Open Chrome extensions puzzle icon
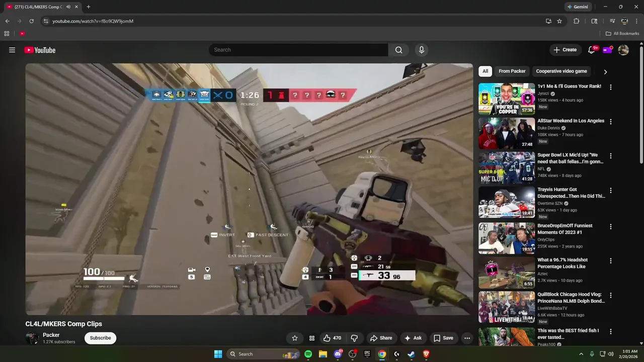Viewport: 644px width, 362px height. tap(577, 21)
